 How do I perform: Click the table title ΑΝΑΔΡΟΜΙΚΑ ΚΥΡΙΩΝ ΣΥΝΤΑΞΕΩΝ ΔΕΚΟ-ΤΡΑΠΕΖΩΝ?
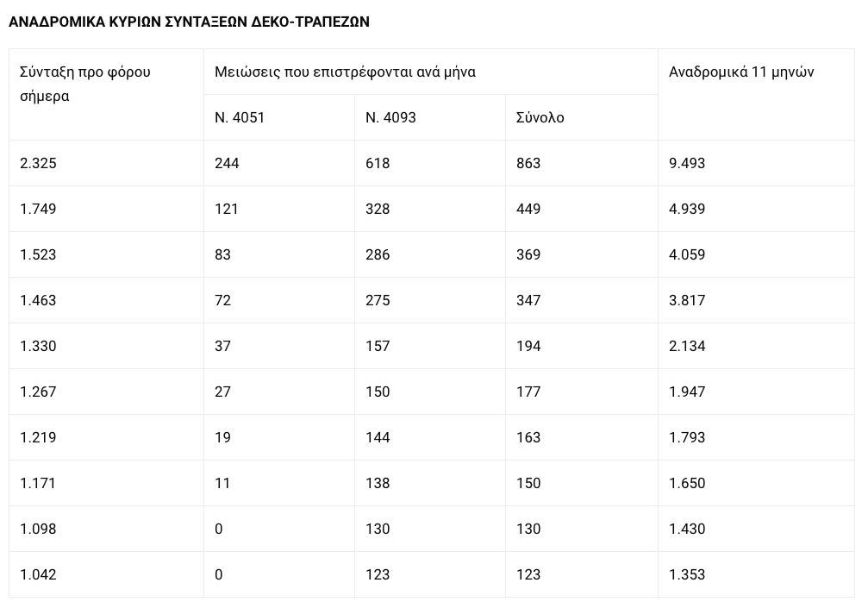pos(189,22)
